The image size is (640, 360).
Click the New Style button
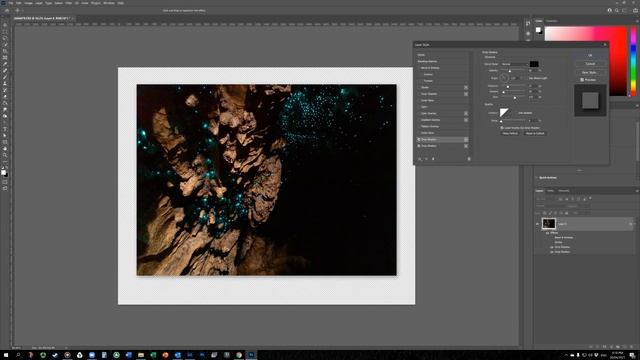pos(590,72)
